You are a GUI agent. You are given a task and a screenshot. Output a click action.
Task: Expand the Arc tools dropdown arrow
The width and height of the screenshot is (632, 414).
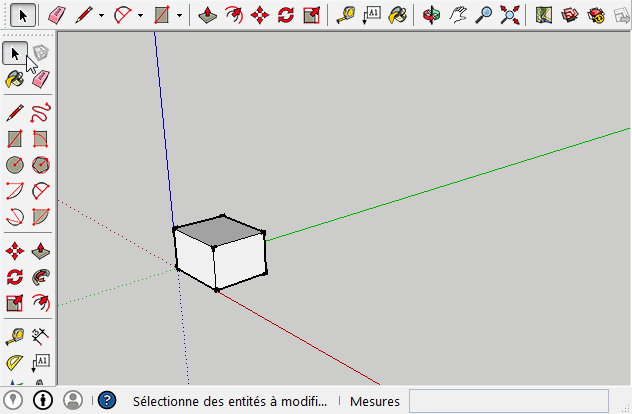pos(140,16)
